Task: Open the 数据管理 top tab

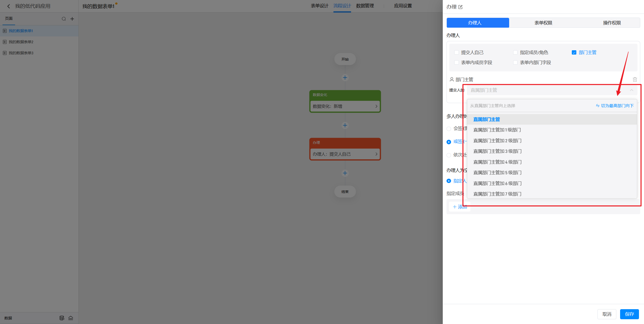Action: point(365,6)
